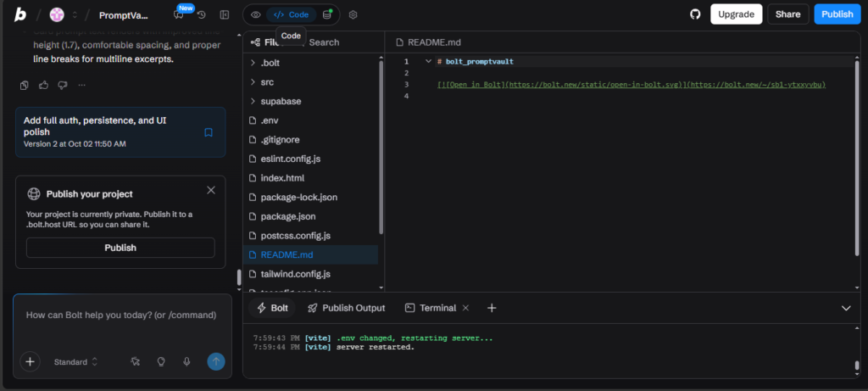Open the PromptVa... project name

(x=124, y=15)
